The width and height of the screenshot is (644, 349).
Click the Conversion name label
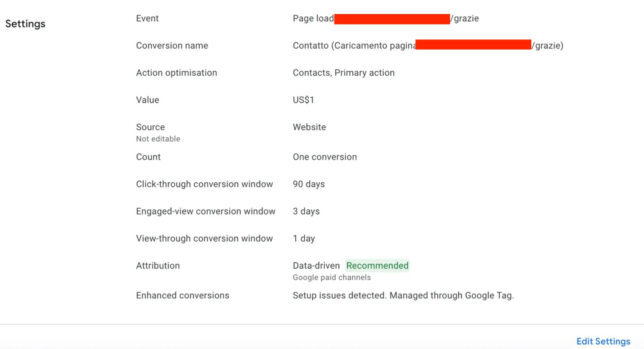[172, 45]
